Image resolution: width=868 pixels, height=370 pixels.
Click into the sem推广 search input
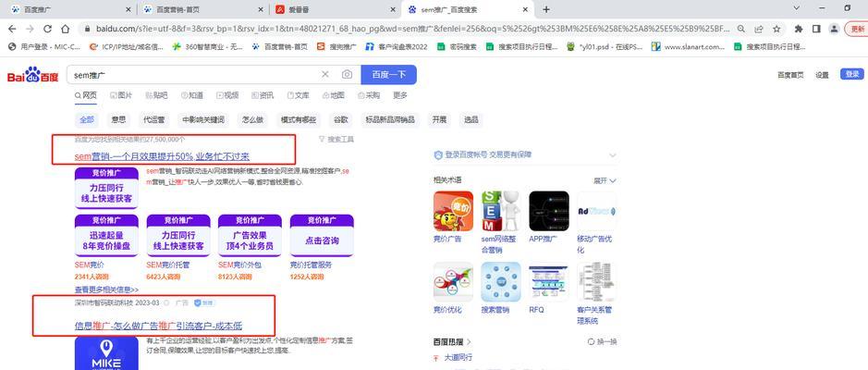[194, 75]
